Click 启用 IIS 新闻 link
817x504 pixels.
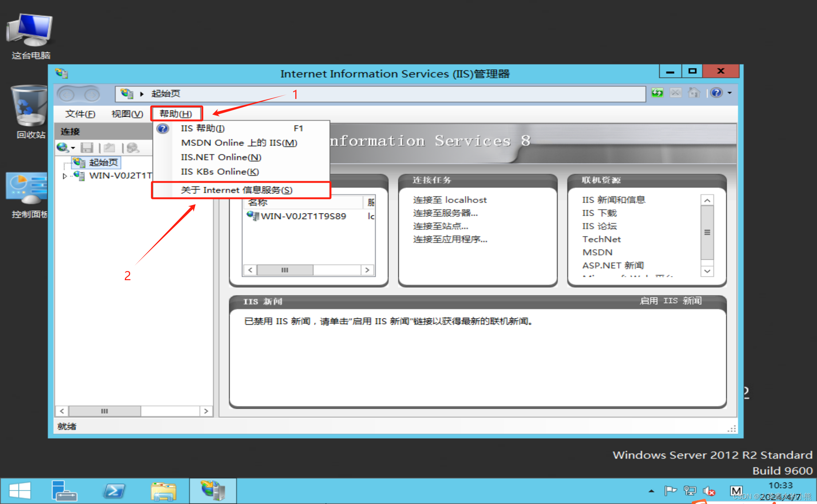coord(670,301)
